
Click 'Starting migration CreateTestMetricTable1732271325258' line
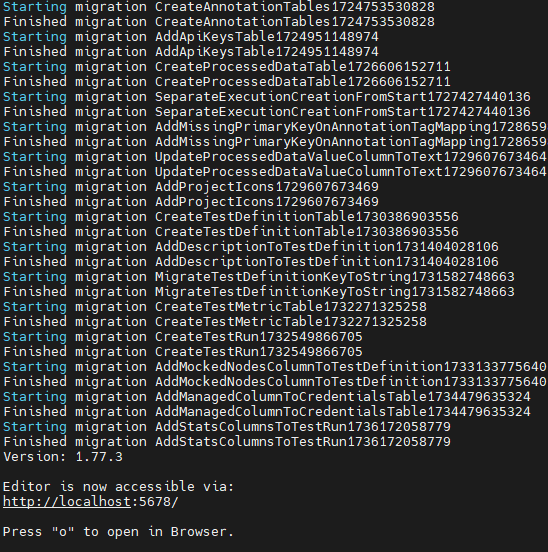click(215, 307)
